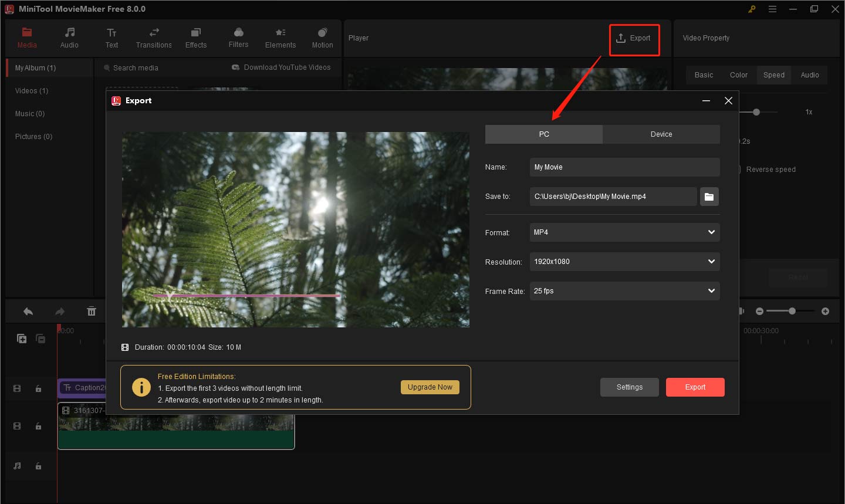Open the Motion tab
The image size is (845, 504).
pos(322,38)
